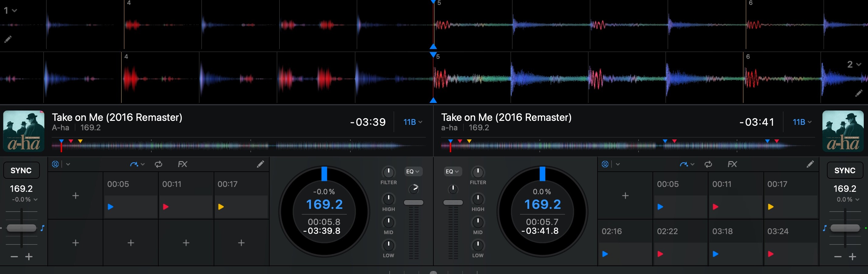Open the EQ dropdown on deck 1

tap(413, 171)
